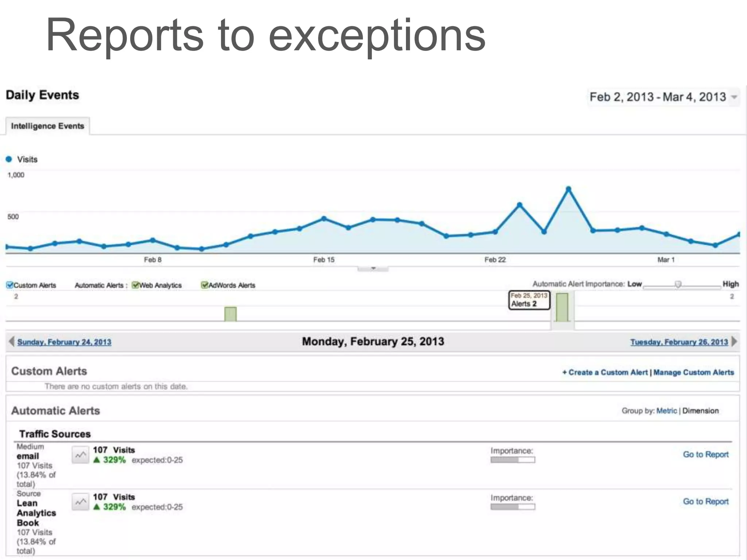Toggle the Custom Alerts checkbox
The height and width of the screenshot is (560, 747).
click(10, 285)
